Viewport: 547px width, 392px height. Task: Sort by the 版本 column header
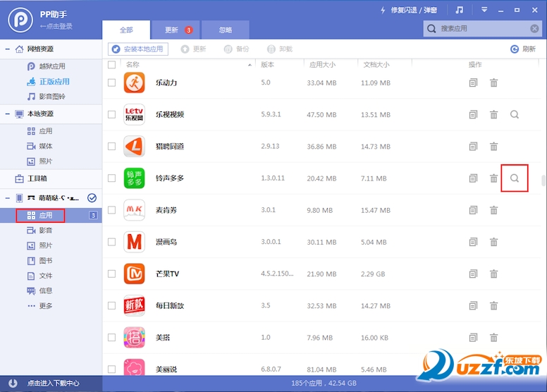(267, 65)
